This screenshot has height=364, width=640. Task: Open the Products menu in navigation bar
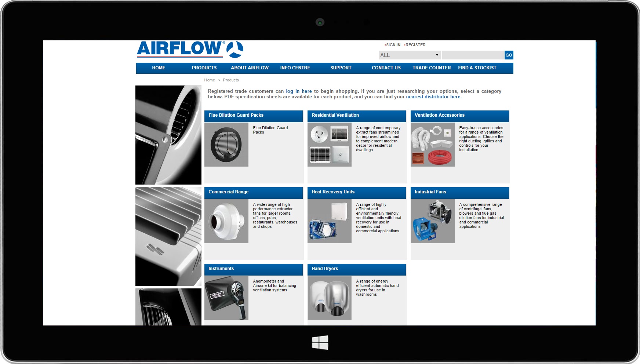coord(204,68)
